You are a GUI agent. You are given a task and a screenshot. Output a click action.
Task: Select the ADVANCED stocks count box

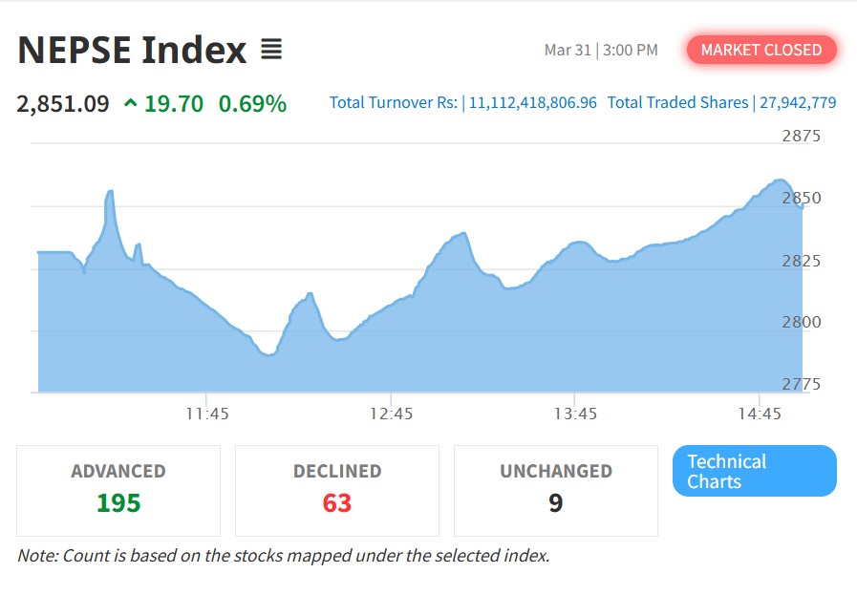118,490
